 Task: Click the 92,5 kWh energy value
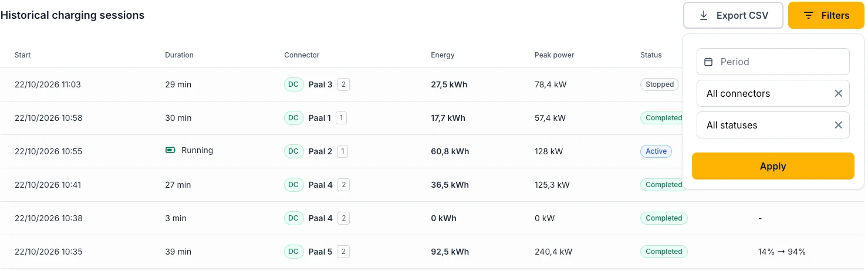coord(450,252)
